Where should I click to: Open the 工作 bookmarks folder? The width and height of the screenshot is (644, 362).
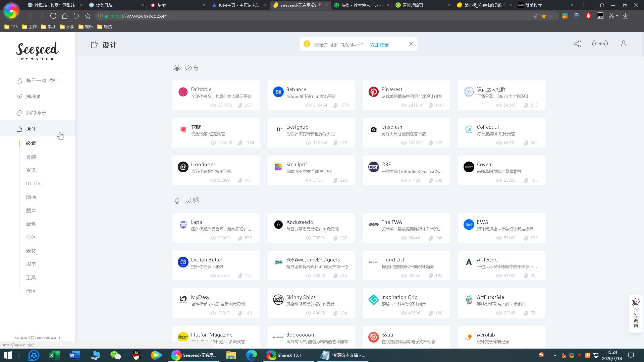[30, 26]
